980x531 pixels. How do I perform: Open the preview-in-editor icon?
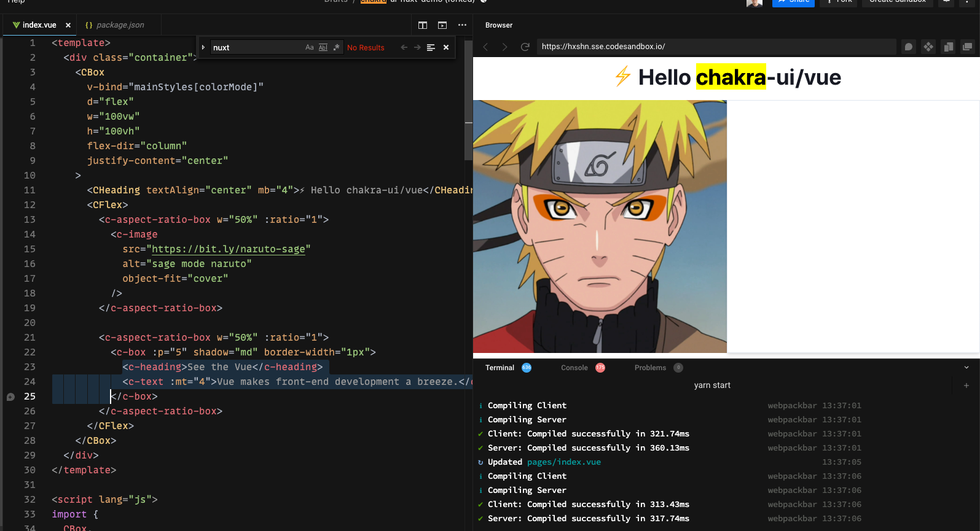tap(442, 25)
